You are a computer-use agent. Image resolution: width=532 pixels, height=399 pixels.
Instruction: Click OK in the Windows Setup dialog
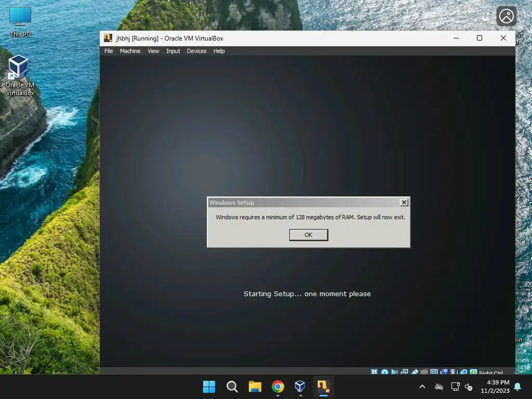pos(309,235)
